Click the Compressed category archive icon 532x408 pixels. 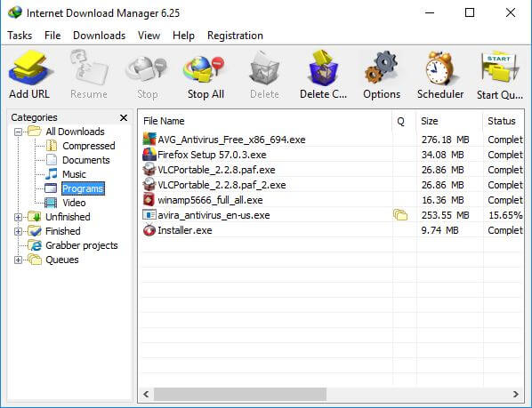tap(52, 146)
